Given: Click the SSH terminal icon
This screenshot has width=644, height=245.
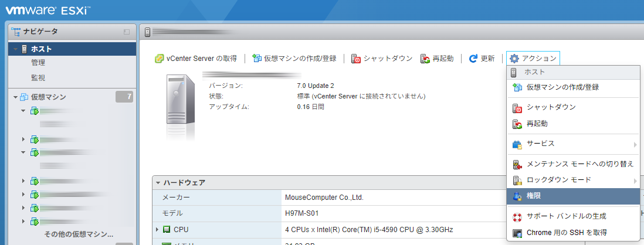Looking at the screenshot, I should coord(517,233).
